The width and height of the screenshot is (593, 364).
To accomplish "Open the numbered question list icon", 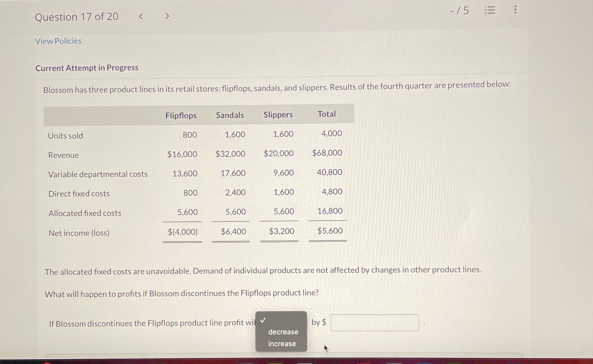I will 489,10.
